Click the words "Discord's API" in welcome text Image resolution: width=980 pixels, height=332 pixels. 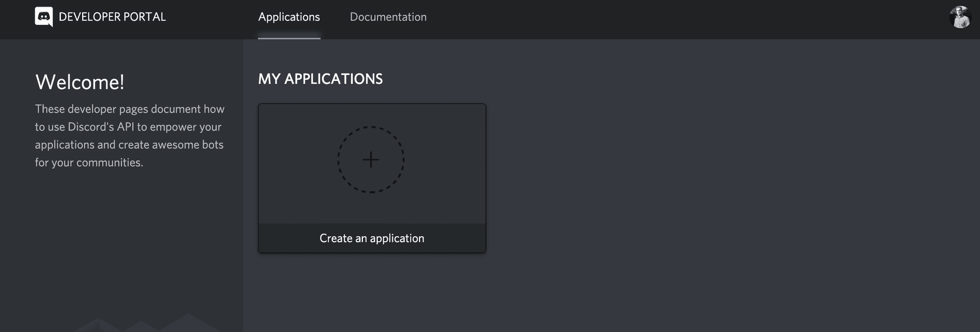click(101, 127)
